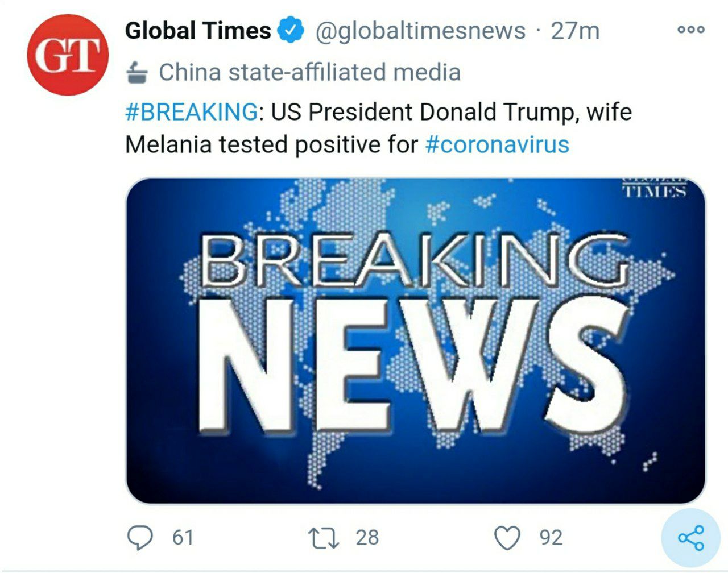Like the tweet with the heart icon
The width and height of the screenshot is (728, 573).
pyautogui.click(x=507, y=538)
